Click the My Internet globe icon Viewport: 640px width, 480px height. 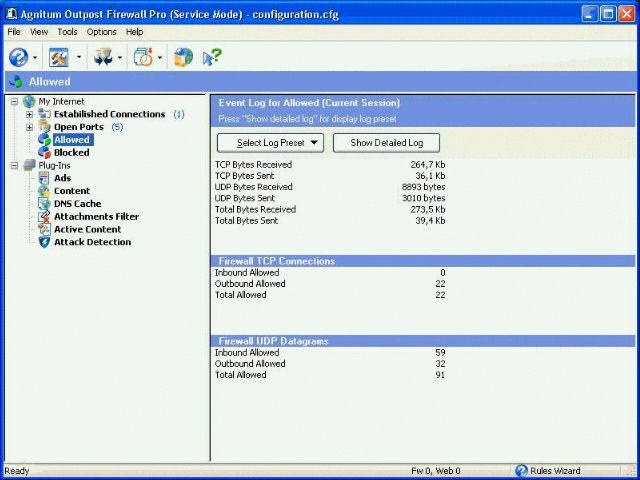(29, 102)
